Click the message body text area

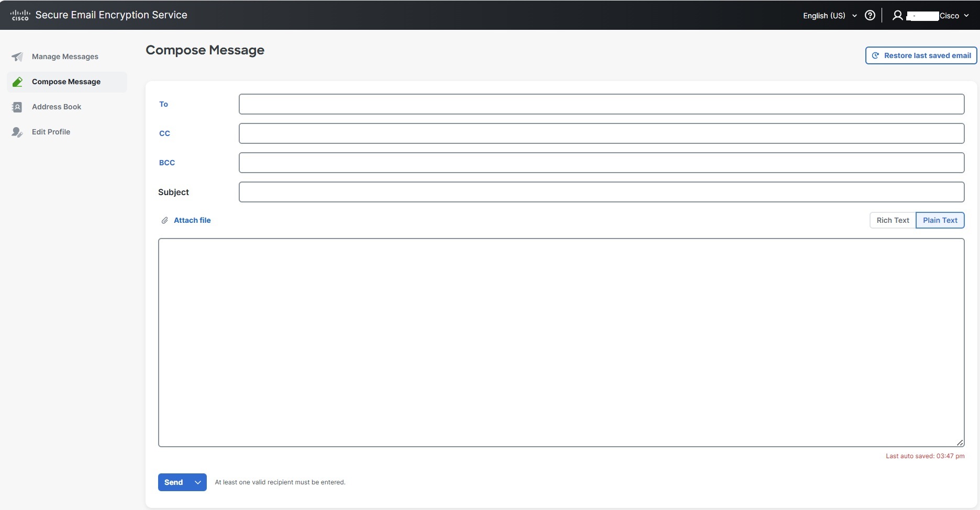[x=560, y=340]
